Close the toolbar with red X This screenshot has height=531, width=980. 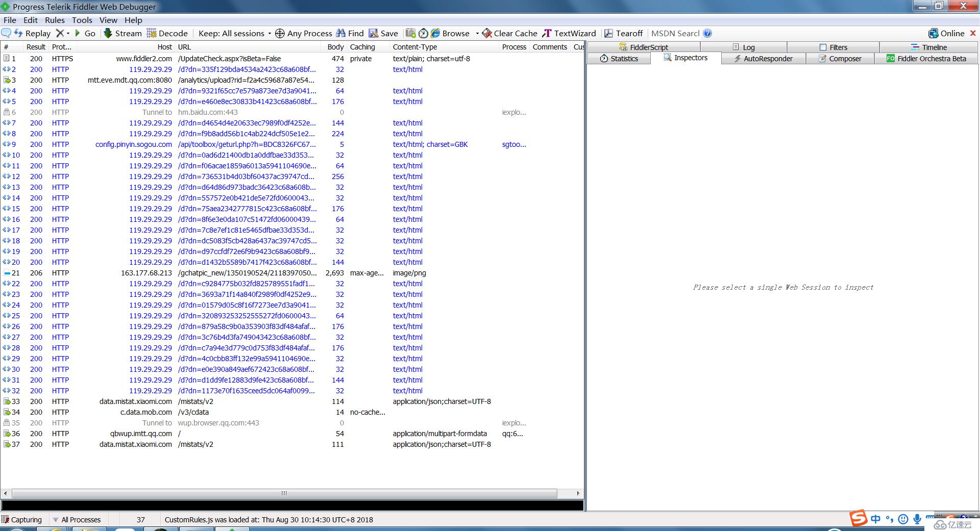[x=973, y=33]
